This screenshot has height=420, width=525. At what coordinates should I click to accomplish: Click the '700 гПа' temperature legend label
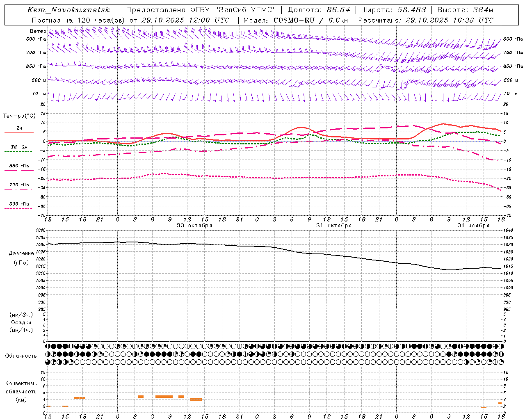point(19,185)
